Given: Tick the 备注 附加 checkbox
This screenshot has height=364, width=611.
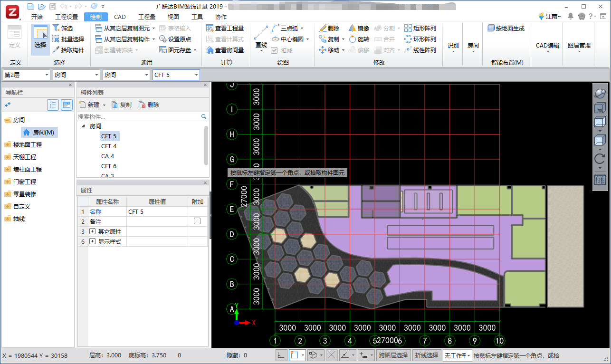Looking at the screenshot, I should tap(197, 221).
